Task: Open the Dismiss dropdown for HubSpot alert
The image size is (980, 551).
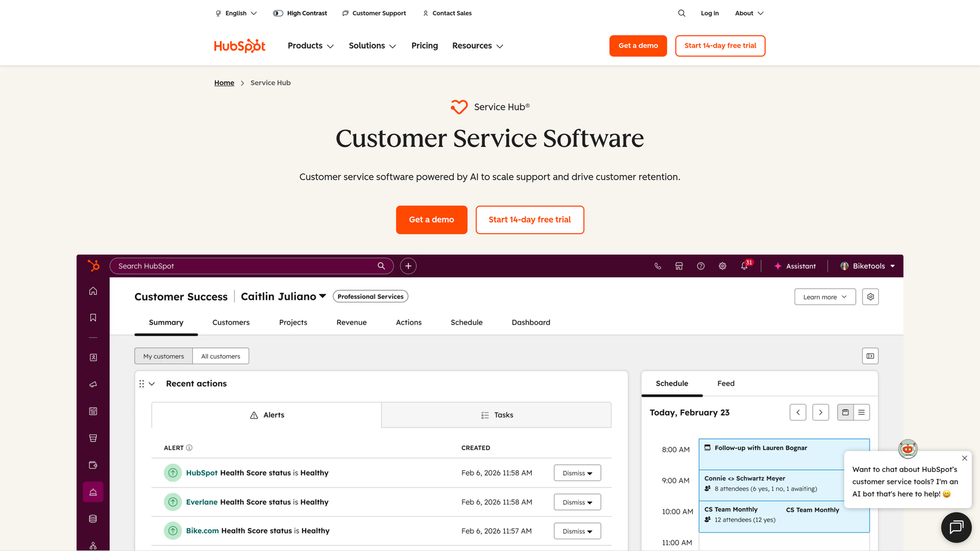Action: click(x=576, y=473)
